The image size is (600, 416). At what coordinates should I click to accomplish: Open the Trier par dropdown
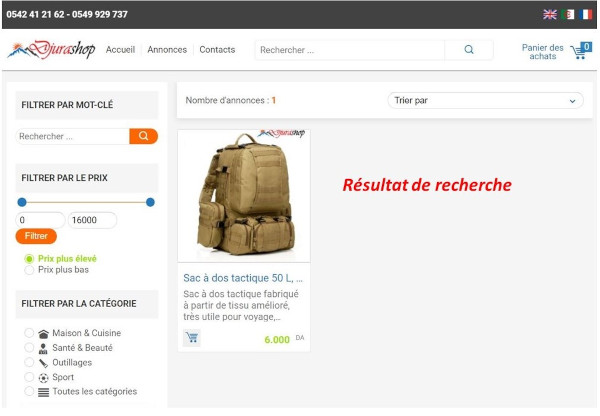click(485, 101)
